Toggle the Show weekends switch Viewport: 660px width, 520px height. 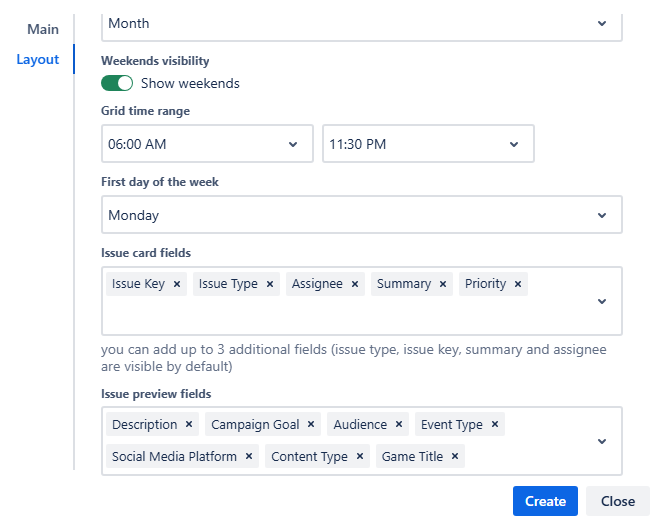(117, 83)
